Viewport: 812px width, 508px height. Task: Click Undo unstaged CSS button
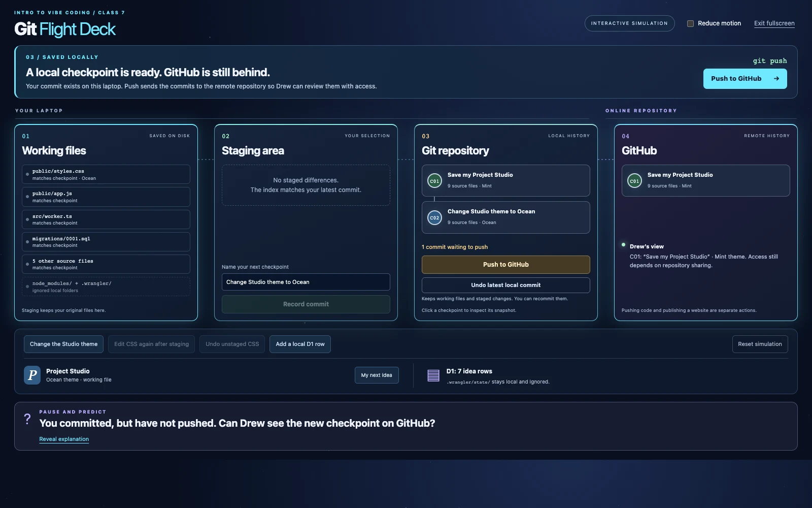[232, 344]
